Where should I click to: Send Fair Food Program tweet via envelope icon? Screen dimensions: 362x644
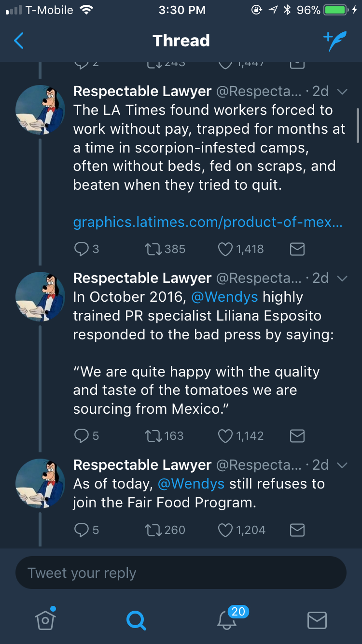point(297,530)
